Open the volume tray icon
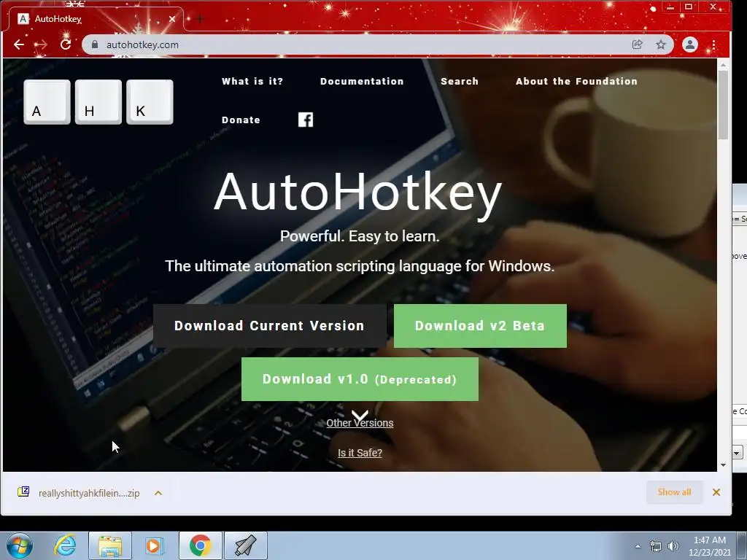This screenshot has height=560, width=747. pyautogui.click(x=673, y=546)
